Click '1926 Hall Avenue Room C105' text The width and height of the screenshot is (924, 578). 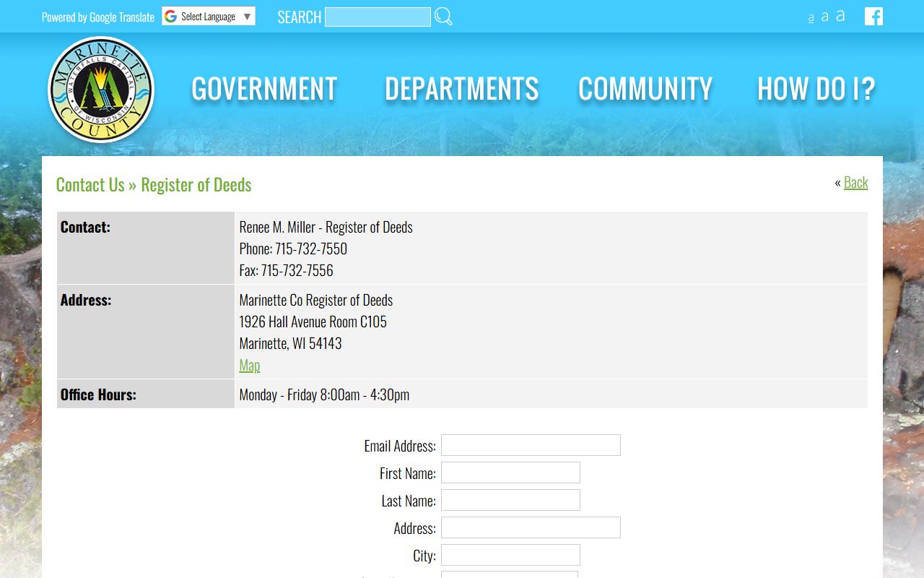313,322
